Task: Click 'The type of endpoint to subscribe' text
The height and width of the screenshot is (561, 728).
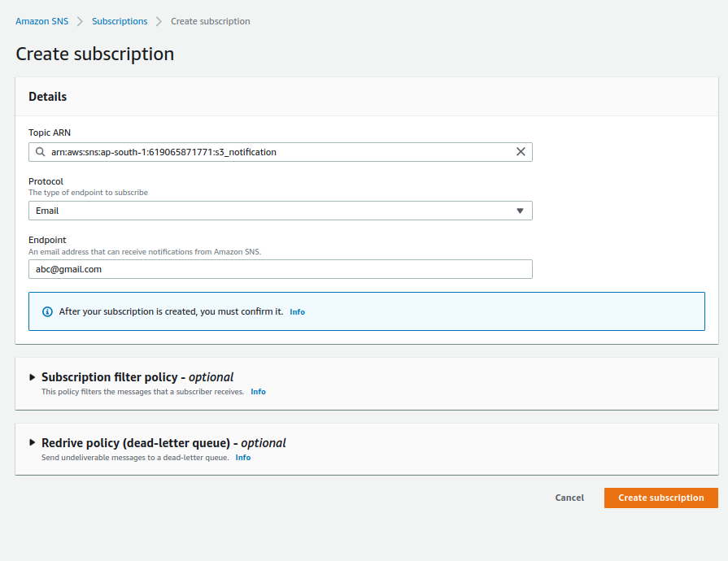Action: pyautogui.click(x=88, y=193)
